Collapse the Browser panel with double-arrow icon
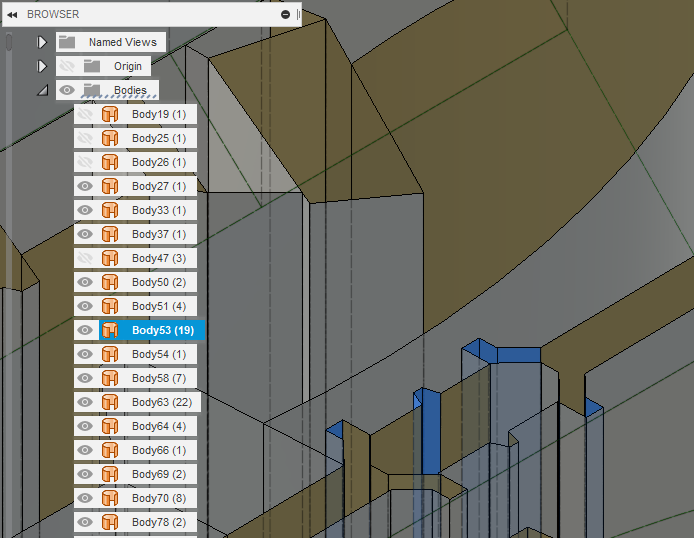 coord(12,15)
